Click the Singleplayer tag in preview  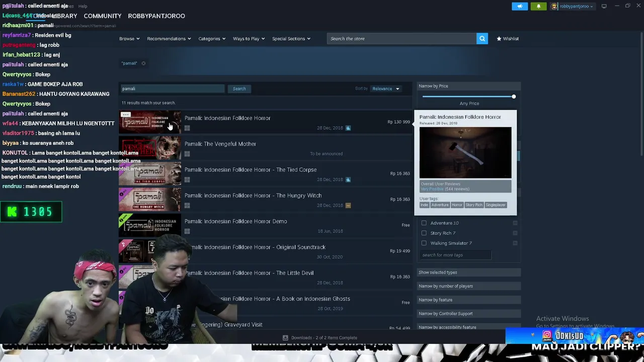(x=496, y=205)
